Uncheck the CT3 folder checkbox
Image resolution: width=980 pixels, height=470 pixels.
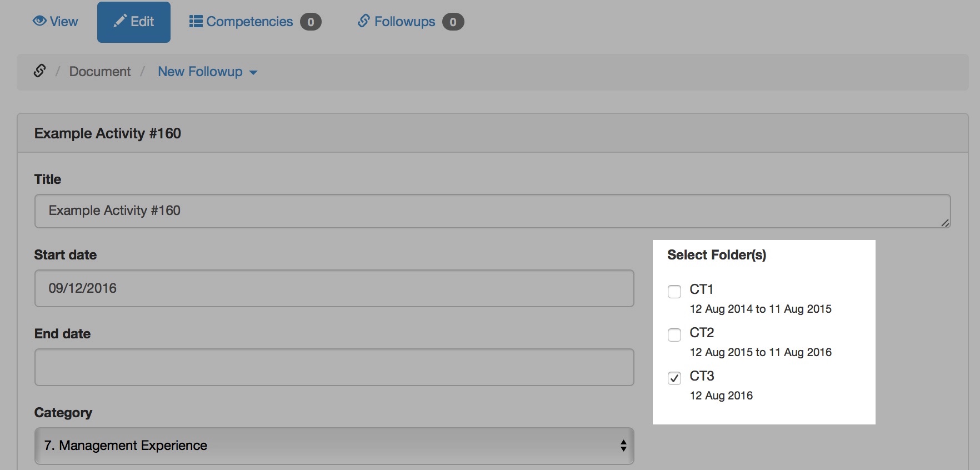(674, 378)
